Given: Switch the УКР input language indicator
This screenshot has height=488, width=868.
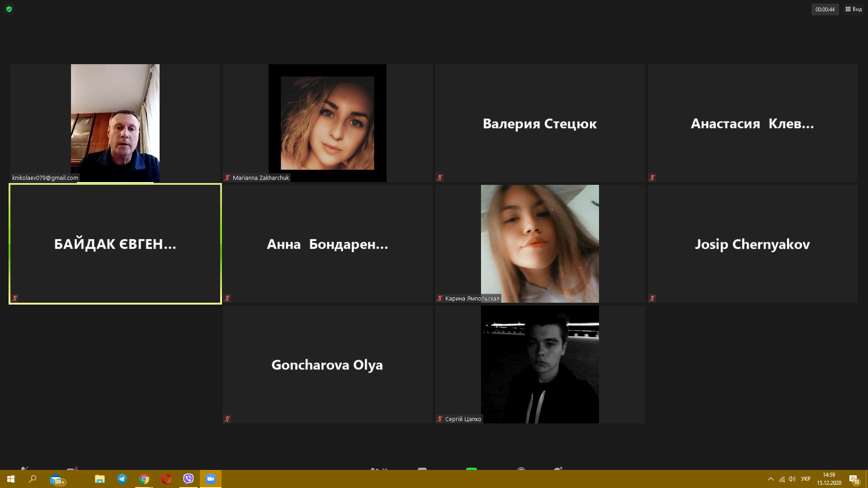Looking at the screenshot, I should coord(805,479).
